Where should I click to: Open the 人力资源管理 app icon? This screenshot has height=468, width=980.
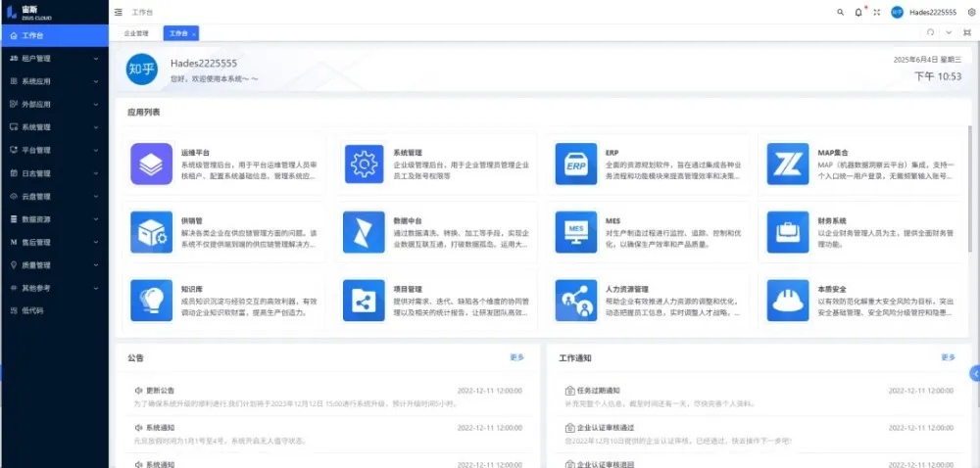coord(576,301)
